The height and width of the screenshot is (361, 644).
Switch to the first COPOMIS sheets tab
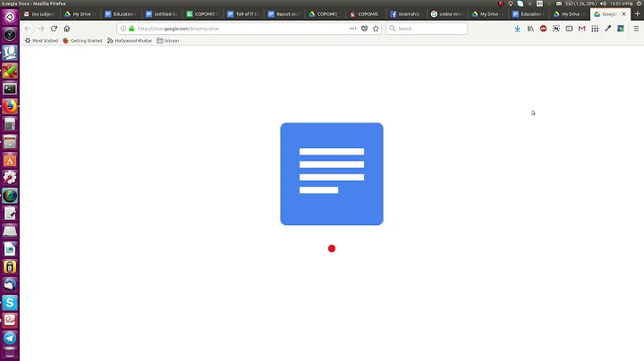[202, 14]
